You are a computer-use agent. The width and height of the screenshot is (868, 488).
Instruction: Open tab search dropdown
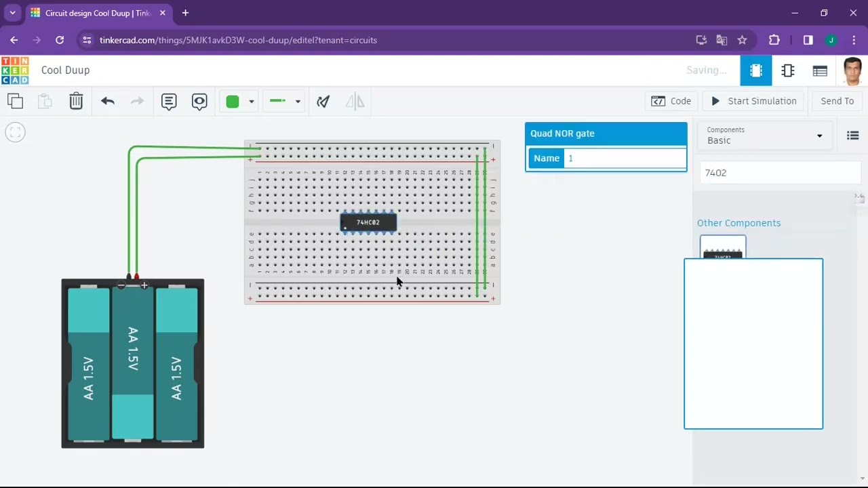point(12,13)
